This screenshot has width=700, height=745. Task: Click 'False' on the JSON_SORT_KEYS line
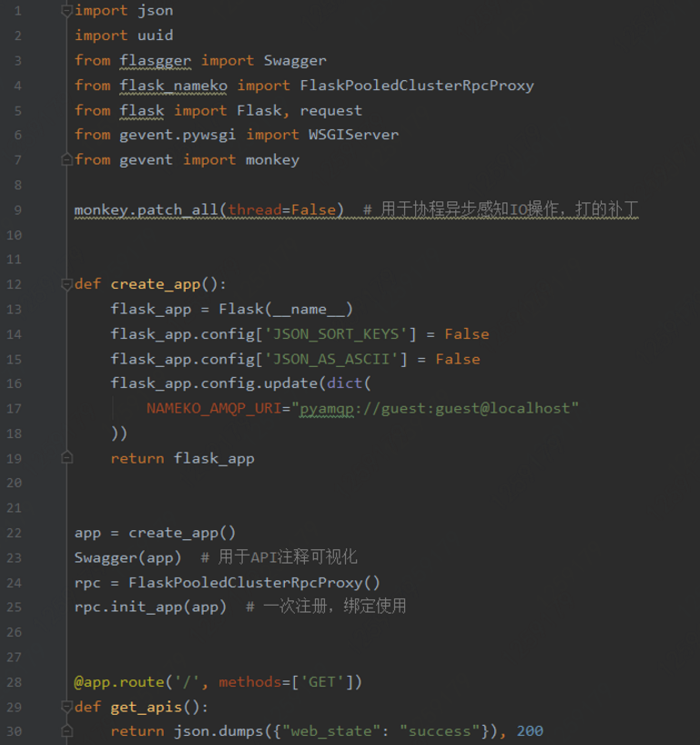[467, 334]
